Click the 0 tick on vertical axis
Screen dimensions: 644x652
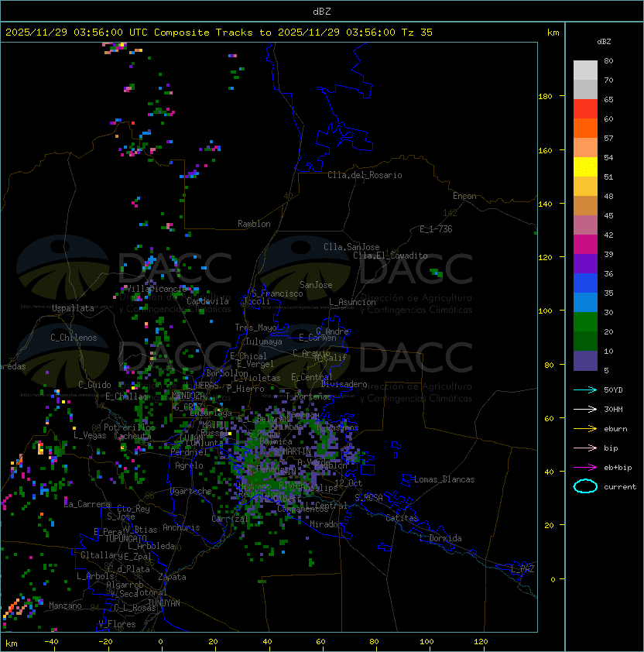pos(553,580)
